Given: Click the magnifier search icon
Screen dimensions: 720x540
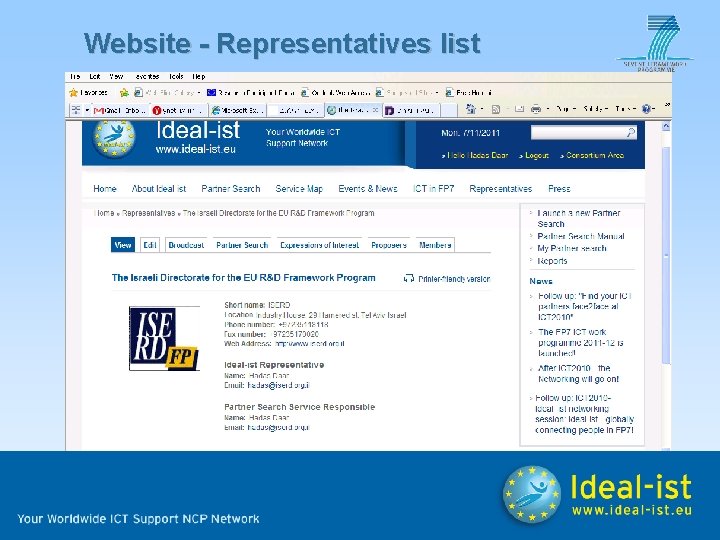Looking at the screenshot, I should pyautogui.click(x=631, y=133).
